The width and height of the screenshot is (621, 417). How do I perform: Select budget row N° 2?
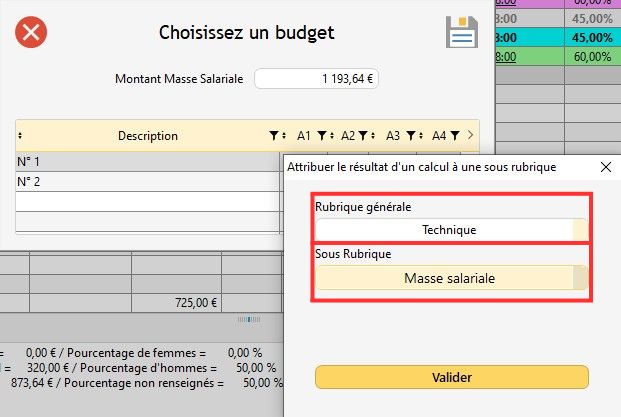pos(147,182)
